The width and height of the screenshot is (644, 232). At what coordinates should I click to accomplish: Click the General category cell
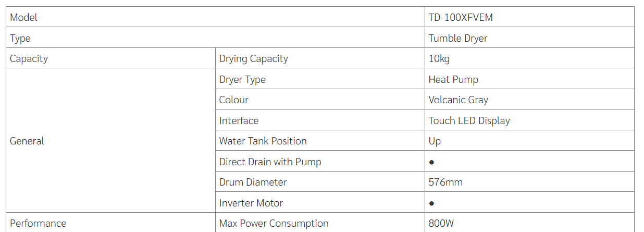pyautogui.click(x=27, y=141)
